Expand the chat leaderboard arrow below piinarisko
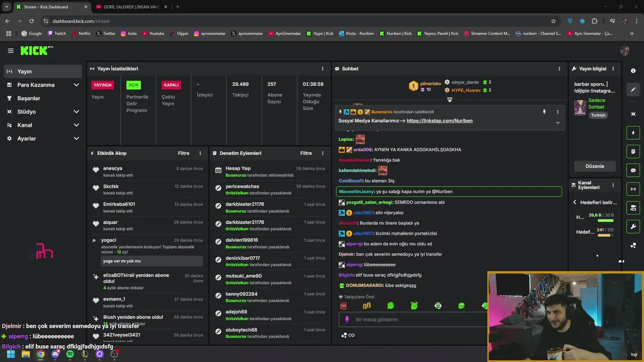Viewport: 644px width, 362px height. click(450, 100)
